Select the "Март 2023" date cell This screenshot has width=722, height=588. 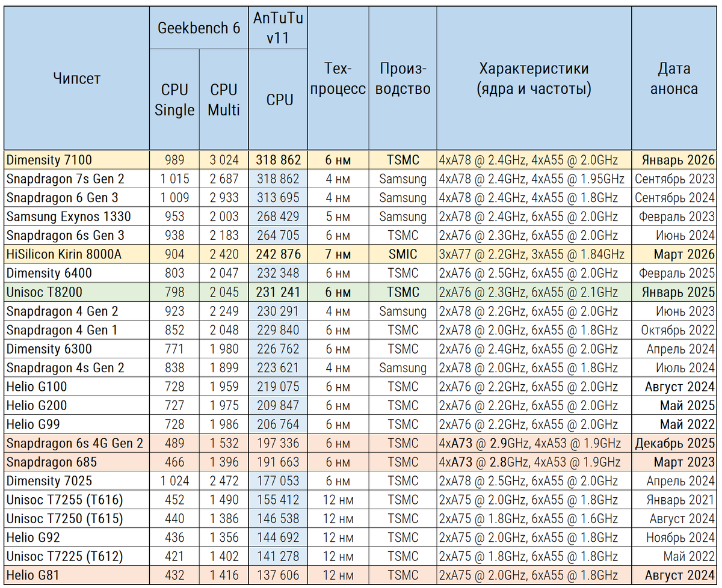[674, 462]
